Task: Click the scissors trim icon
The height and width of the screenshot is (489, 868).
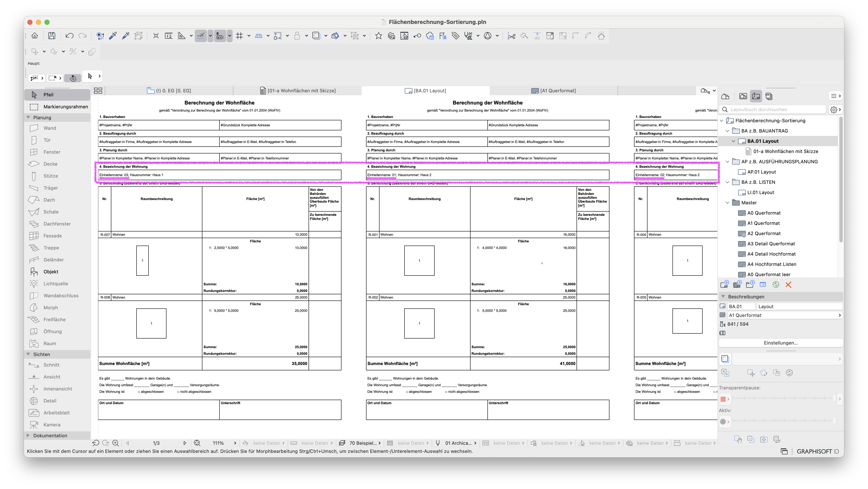Action: (x=512, y=36)
